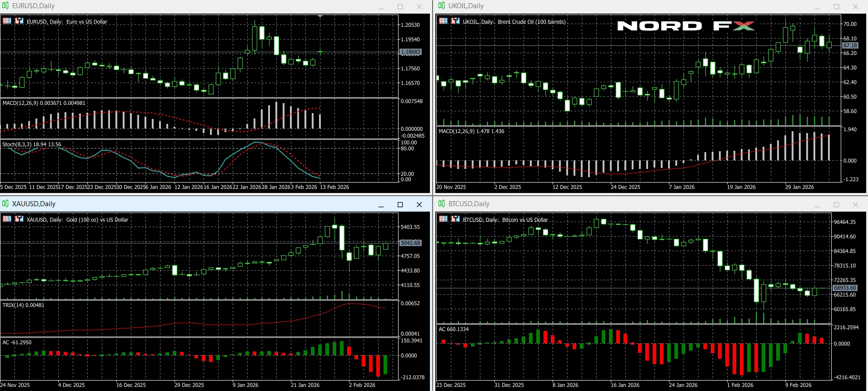Maximize the BTCUSD,Daily chart window
Screen dimensions: 868x391
point(837,204)
